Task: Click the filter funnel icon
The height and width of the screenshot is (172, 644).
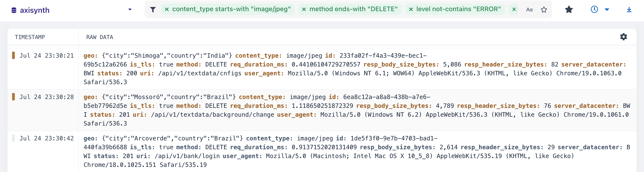Action: pos(153,10)
